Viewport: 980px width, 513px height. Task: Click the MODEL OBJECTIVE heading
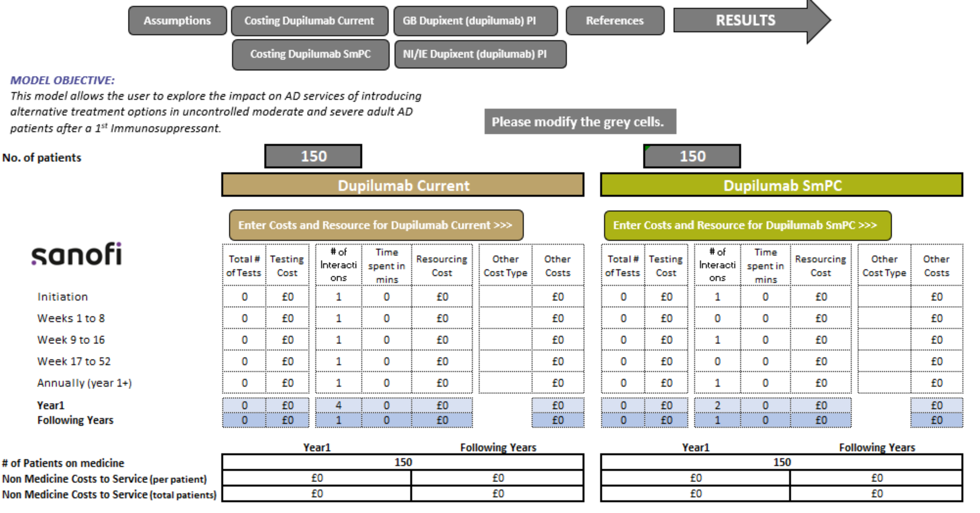coord(62,80)
